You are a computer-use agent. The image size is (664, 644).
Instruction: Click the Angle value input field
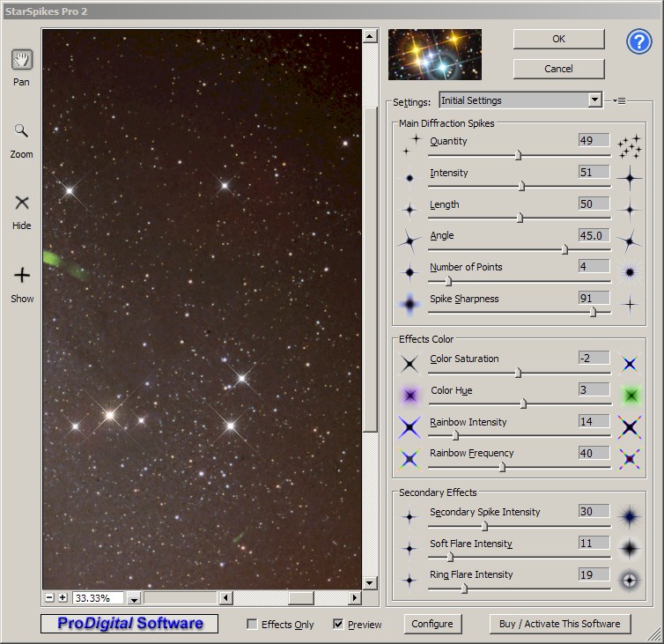(x=594, y=235)
